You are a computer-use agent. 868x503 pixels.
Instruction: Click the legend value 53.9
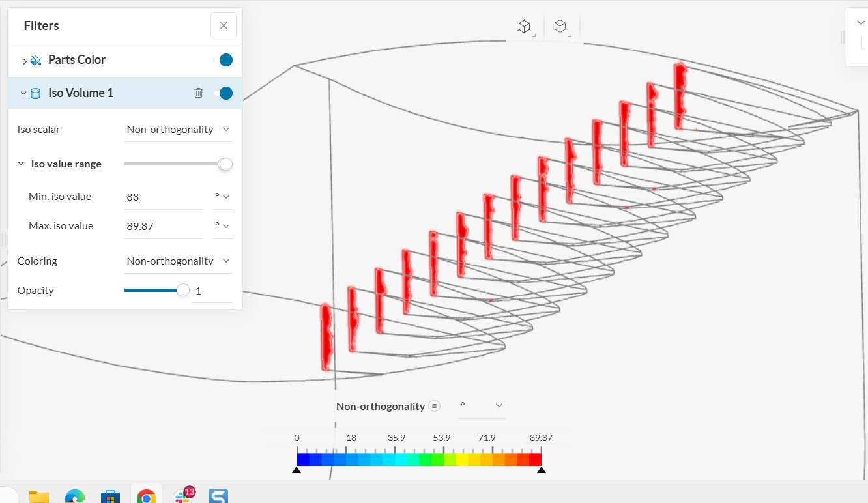pyautogui.click(x=442, y=438)
